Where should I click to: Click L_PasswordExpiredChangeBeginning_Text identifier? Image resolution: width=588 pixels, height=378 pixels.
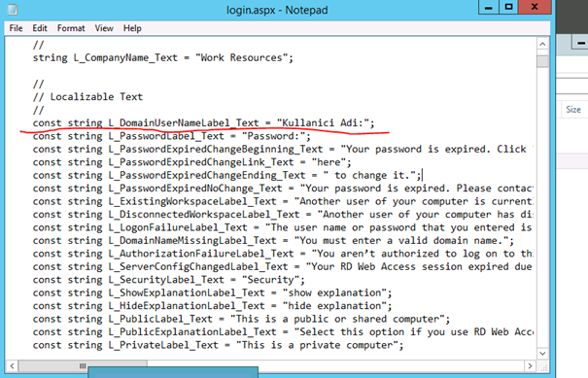pos(216,150)
